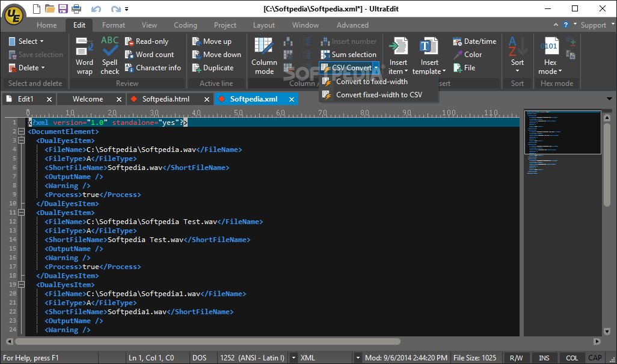Click Word count
The width and height of the screenshot is (617, 364).
click(149, 55)
